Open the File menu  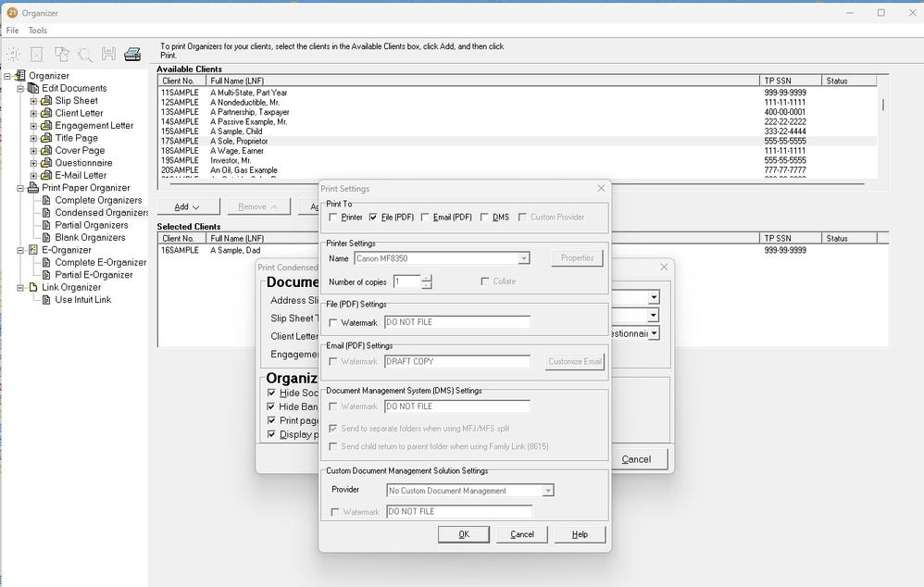coord(12,30)
